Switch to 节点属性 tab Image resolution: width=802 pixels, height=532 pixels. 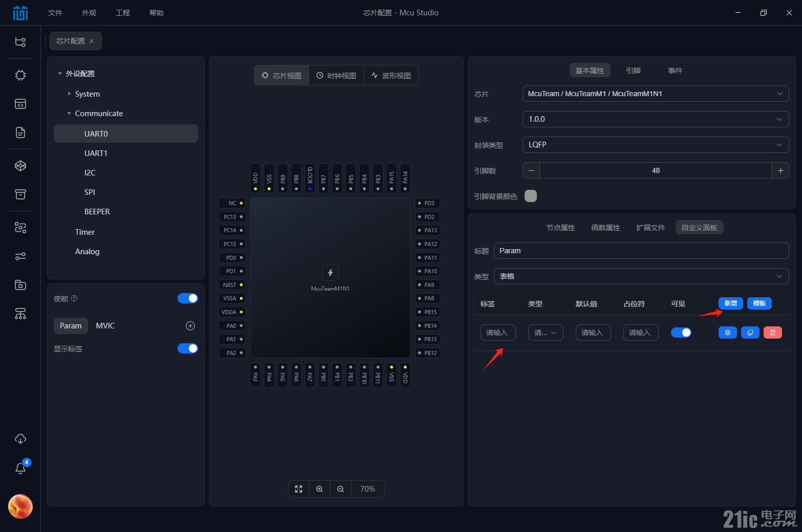coord(560,228)
